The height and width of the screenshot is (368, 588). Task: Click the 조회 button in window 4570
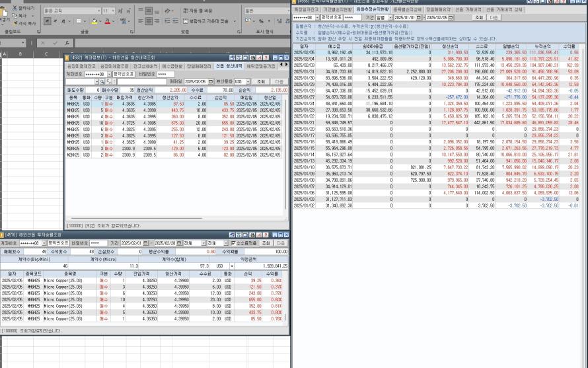(266, 243)
